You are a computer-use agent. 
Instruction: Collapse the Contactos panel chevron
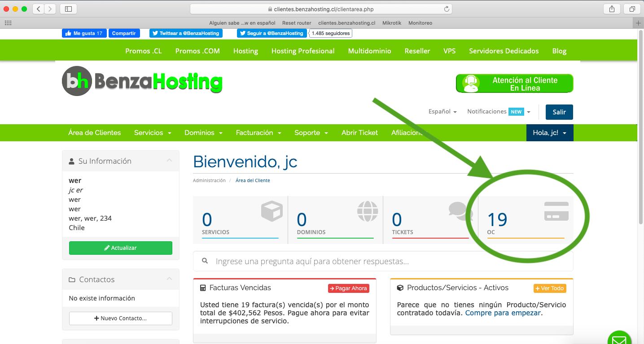click(x=169, y=279)
